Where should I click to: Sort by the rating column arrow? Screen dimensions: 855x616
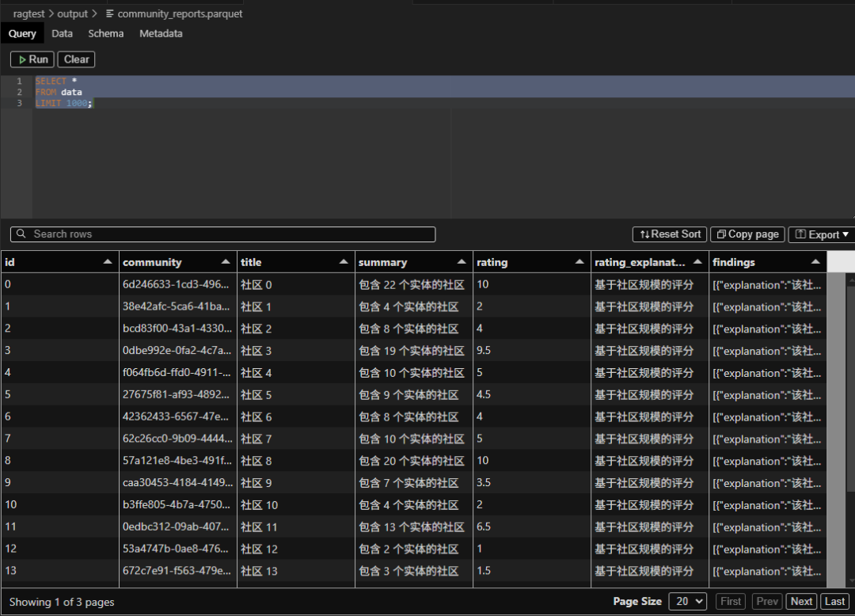tap(579, 262)
